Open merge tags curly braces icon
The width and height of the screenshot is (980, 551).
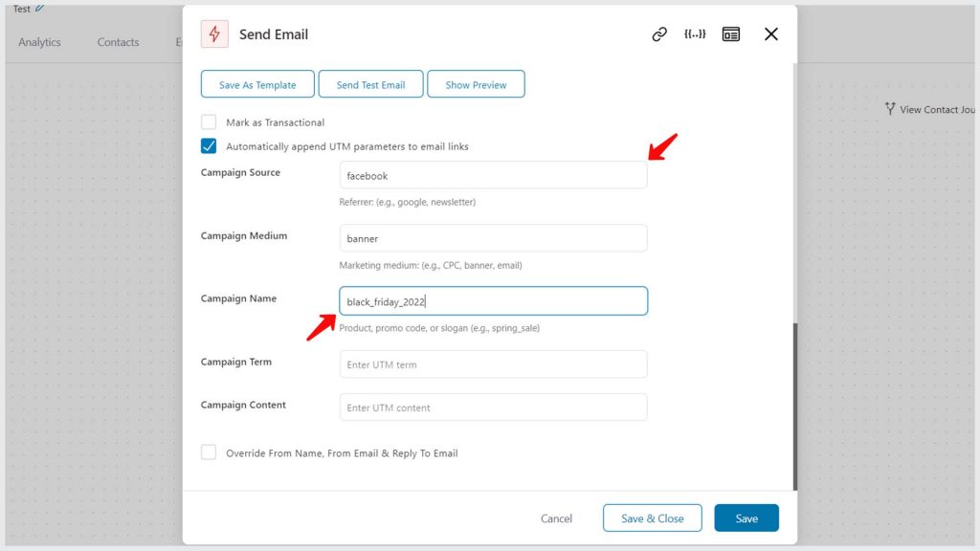(695, 33)
